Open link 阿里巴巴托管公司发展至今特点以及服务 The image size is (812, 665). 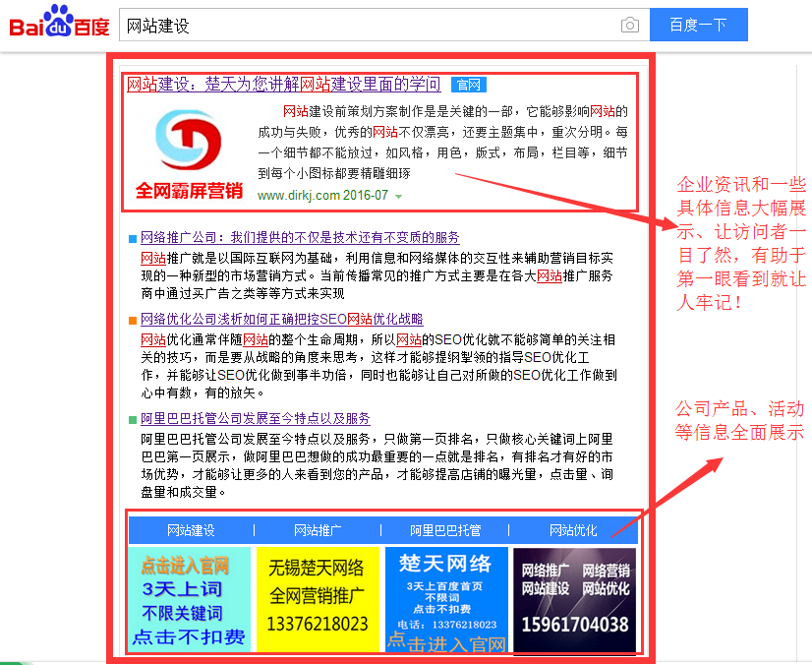(256, 418)
